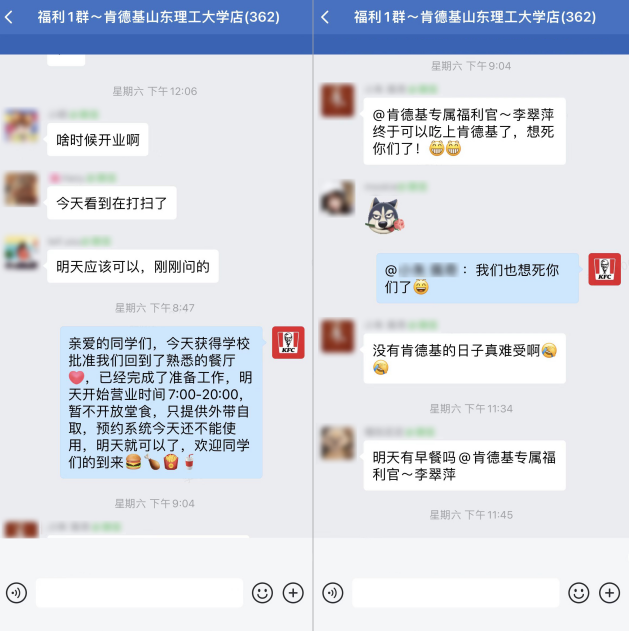Open emoji picker in left panel

(262, 593)
